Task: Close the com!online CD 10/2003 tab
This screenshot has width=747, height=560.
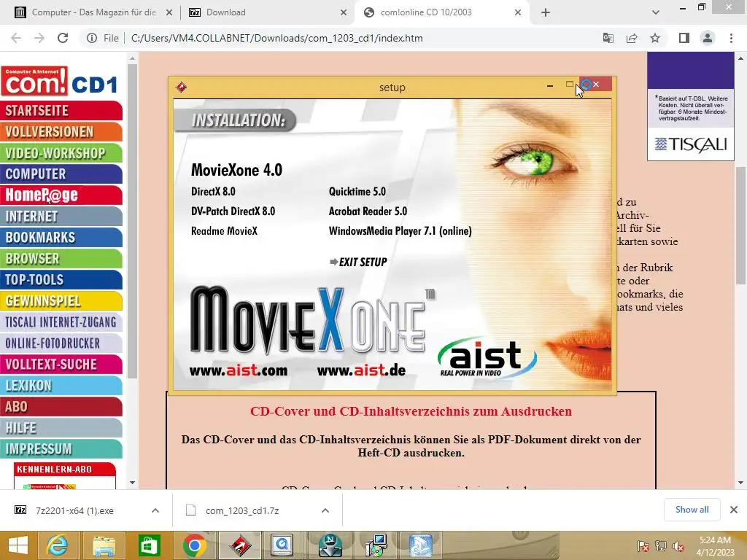Action: [x=518, y=12]
